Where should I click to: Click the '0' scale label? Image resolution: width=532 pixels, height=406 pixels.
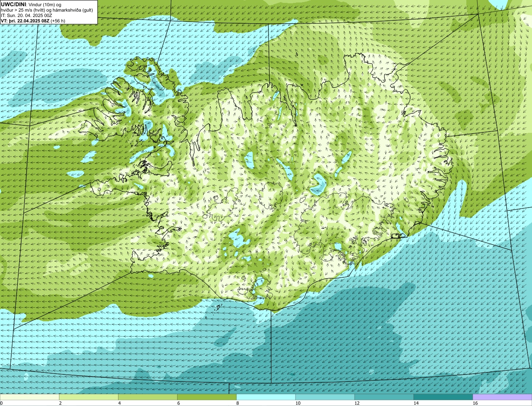(2, 403)
